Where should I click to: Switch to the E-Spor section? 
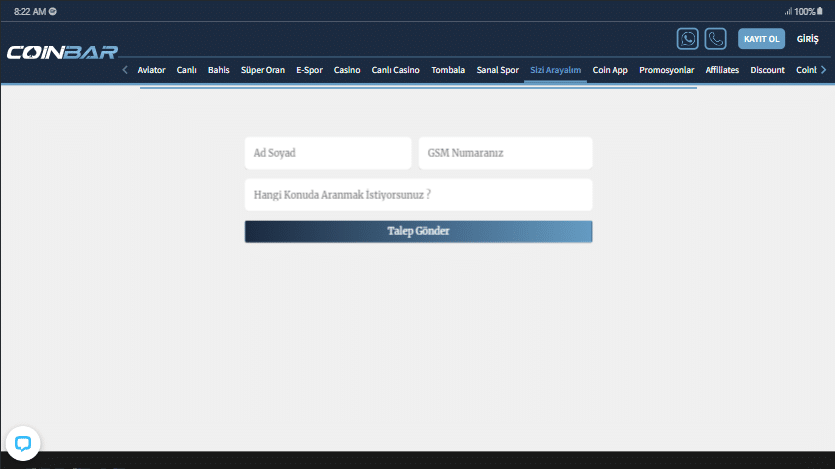pyautogui.click(x=309, y=70)
